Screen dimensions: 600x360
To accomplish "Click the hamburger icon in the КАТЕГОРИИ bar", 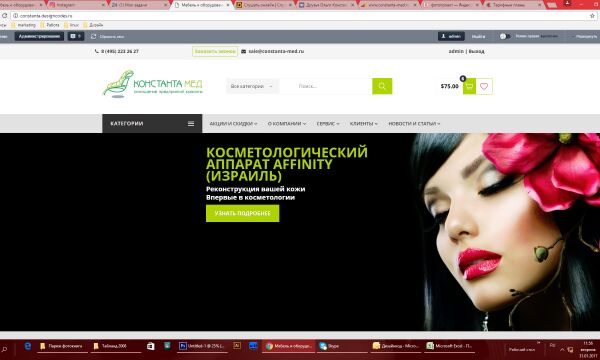I will pos(191,124).
